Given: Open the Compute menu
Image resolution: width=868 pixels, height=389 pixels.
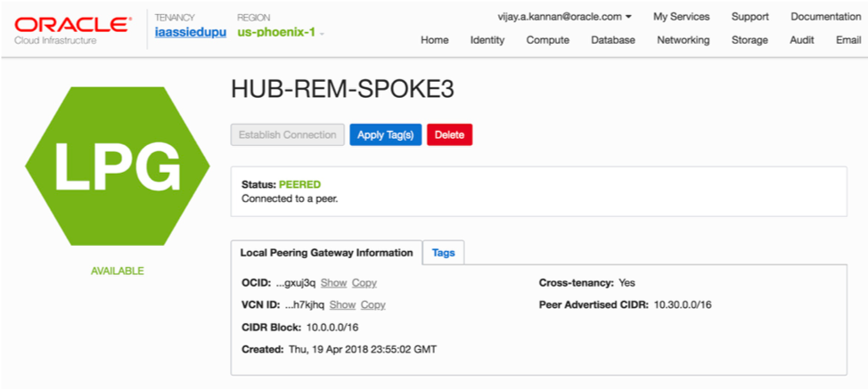Looking at the screenshot, I should [x=548, y=40].
